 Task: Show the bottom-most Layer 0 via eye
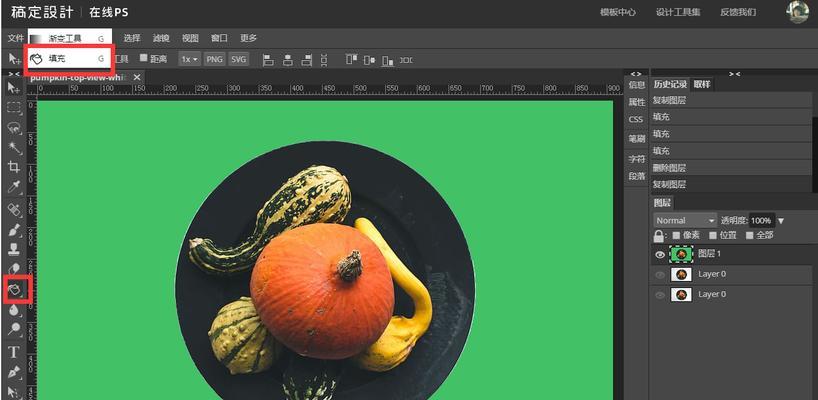tap(660, 295)
